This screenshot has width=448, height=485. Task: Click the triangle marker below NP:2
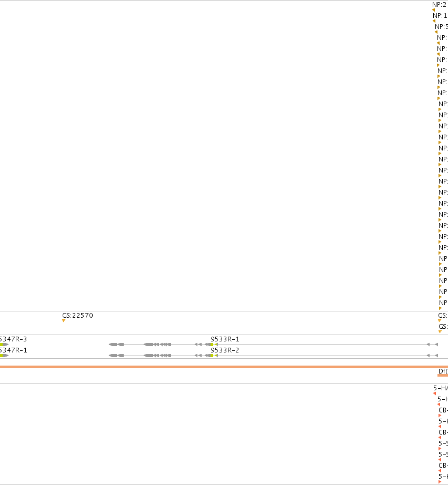(433, 10)
